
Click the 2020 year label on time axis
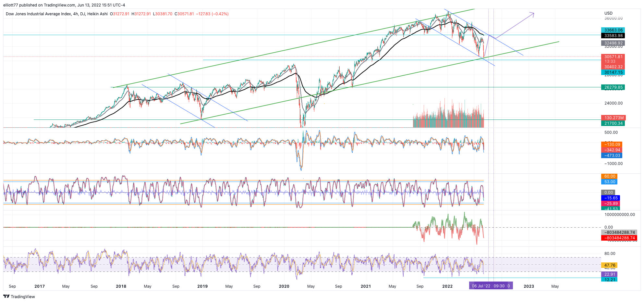[284, 286]
